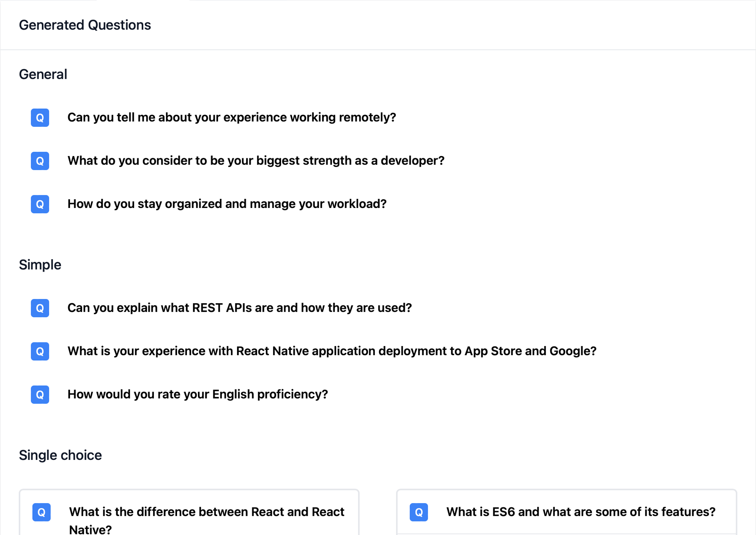This screenshot has height=535, width=756.
Task: Click the Q icon beside the biggest strength question
Action: coord(40,161)
